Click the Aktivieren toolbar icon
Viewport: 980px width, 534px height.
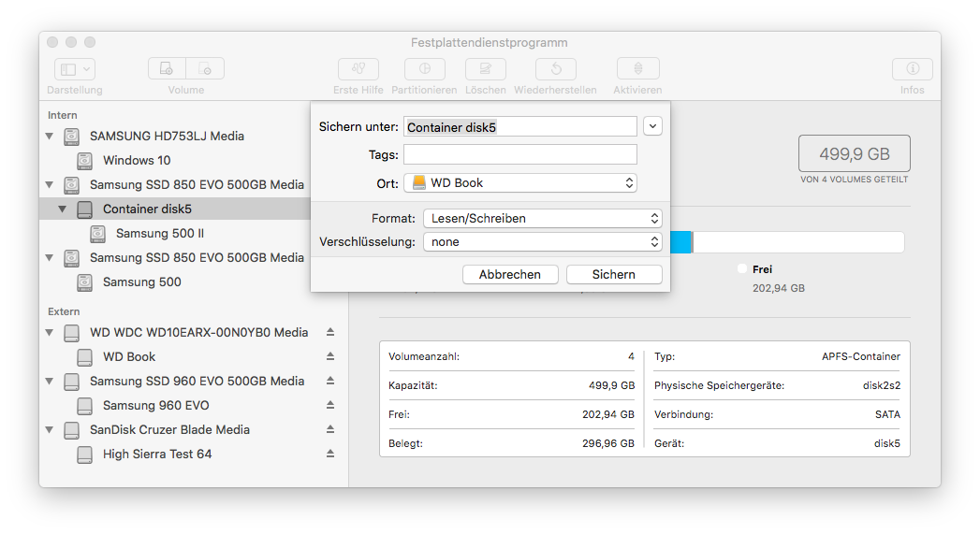tap(637, 69)
